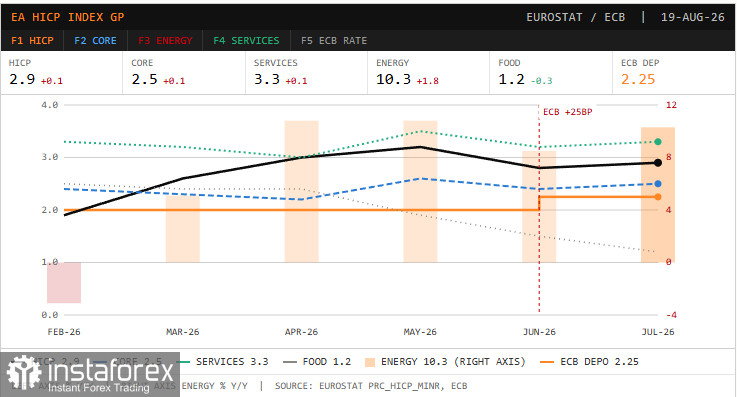Image resolution: width=737 pixels, height=397 pixels.
Task: Toggle the SERVICES 3.3 legend entry
Action: point(223,362)
